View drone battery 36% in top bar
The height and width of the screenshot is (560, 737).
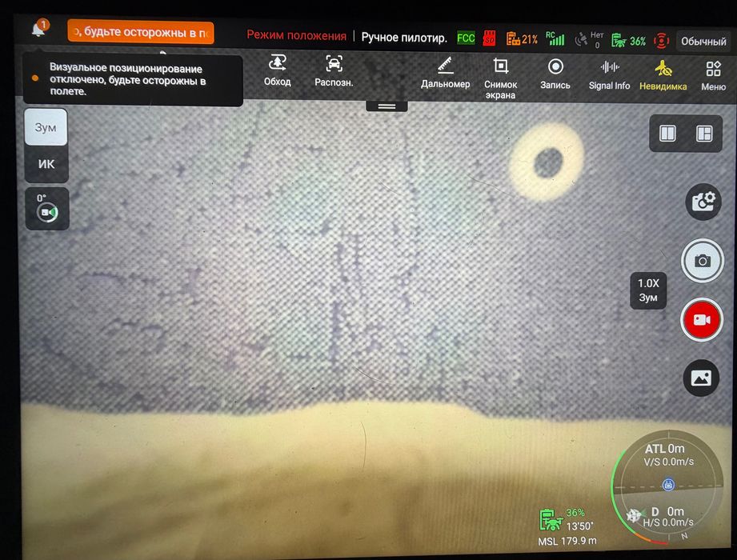[628, 42]
